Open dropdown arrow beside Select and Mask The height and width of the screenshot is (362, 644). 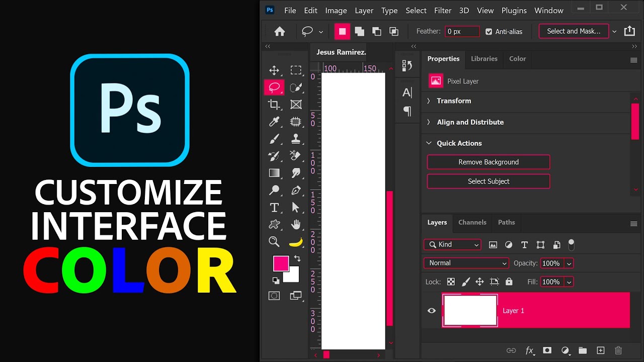click(614, 32)
